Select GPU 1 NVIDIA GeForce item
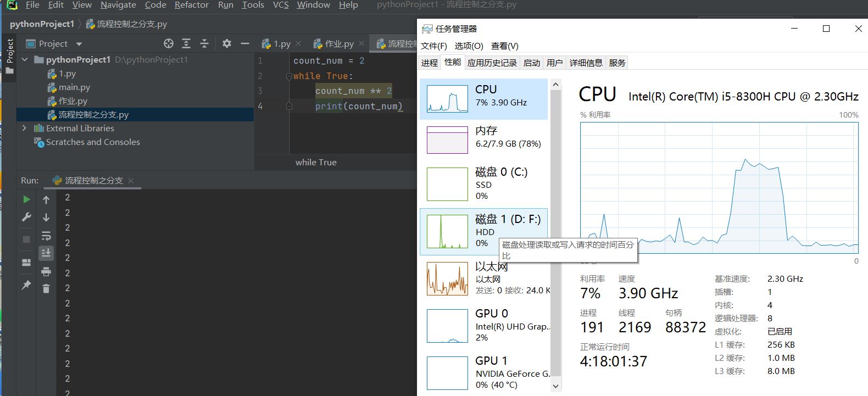 click(x=484, y=372)
